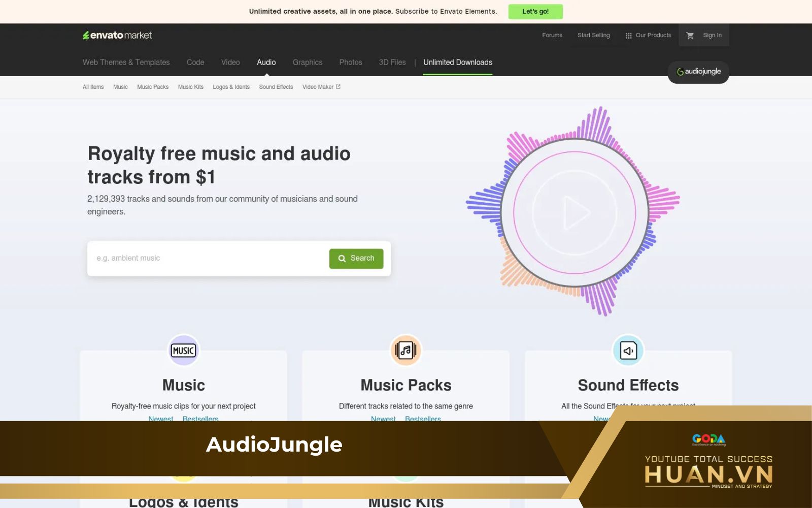
Task: Click 'Subscribe to Envato Elements' banner text
Action: pos(446,11)
